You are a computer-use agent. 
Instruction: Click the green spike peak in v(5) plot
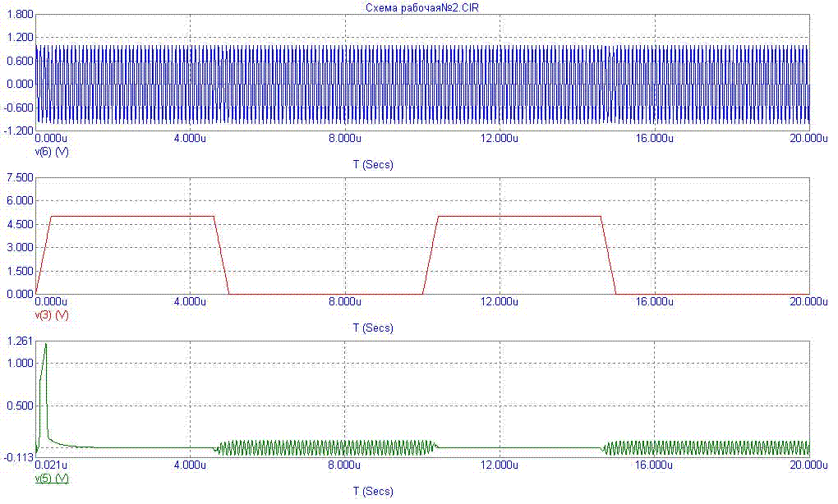[45, 345]
